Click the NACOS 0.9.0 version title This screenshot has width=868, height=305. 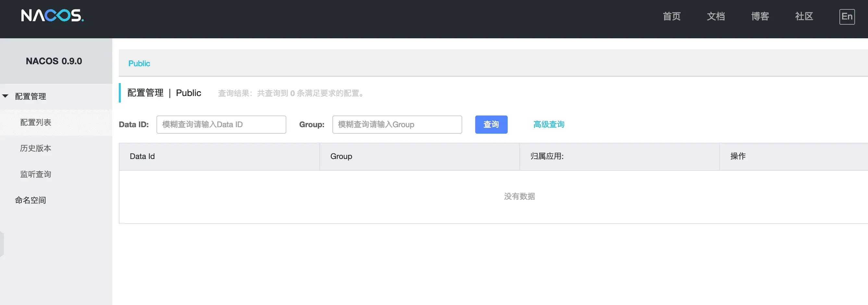click(54, 61)
